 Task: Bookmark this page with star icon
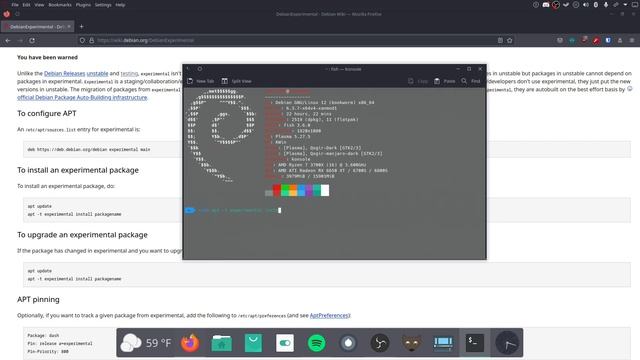509,40
